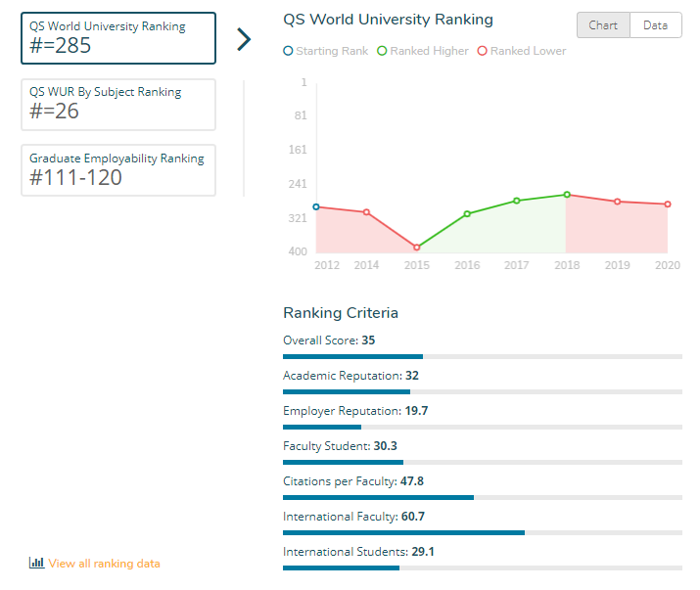Click the red Ranked Lower legend circle
Viewport: 700px width, 590px height.
482,51
